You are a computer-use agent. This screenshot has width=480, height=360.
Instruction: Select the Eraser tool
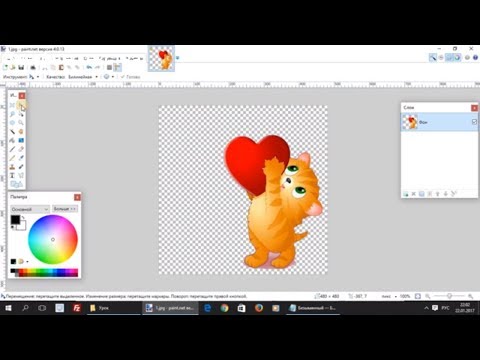(x=21, y=149)
